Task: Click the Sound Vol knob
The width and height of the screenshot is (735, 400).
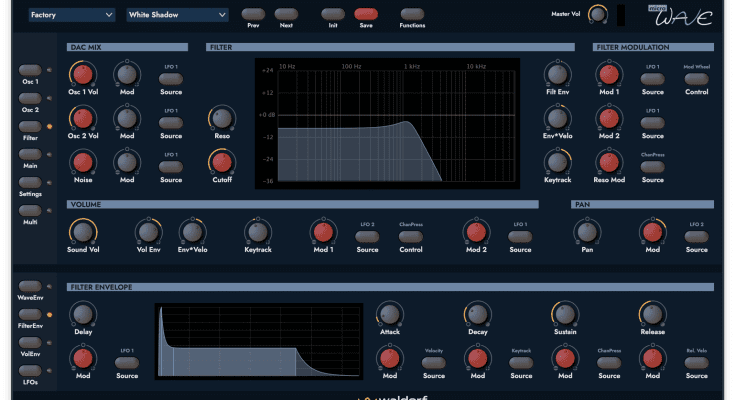Action: (82, 231)
